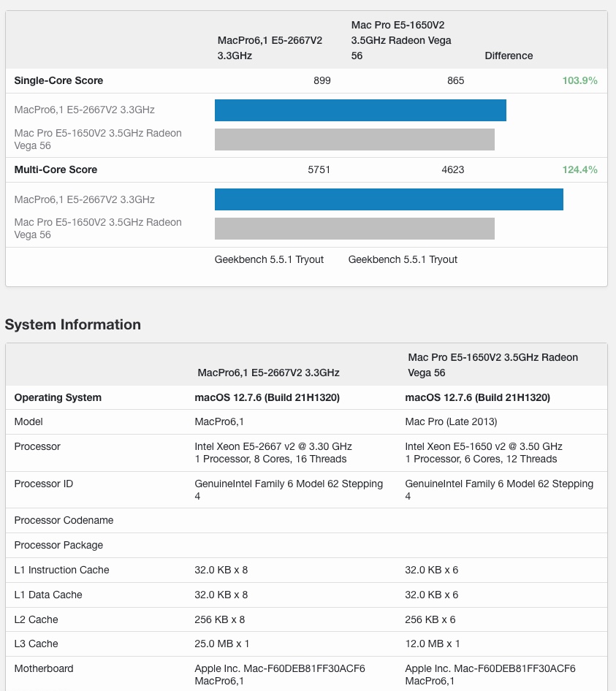Image resolution: width=616 pixels, height=691 pixels.
Task: Click the left Geekbench 5.5.1 Tryout label
Action: tap(269, 259)
